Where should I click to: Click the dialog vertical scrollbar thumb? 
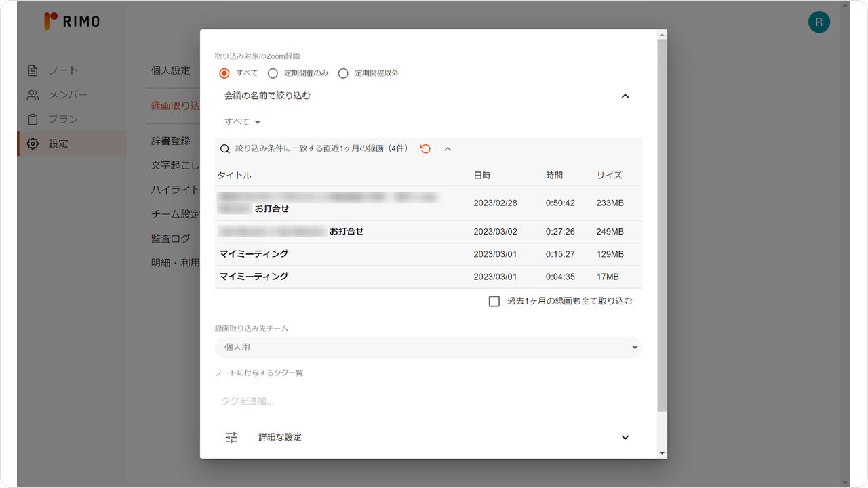point(663,225)
